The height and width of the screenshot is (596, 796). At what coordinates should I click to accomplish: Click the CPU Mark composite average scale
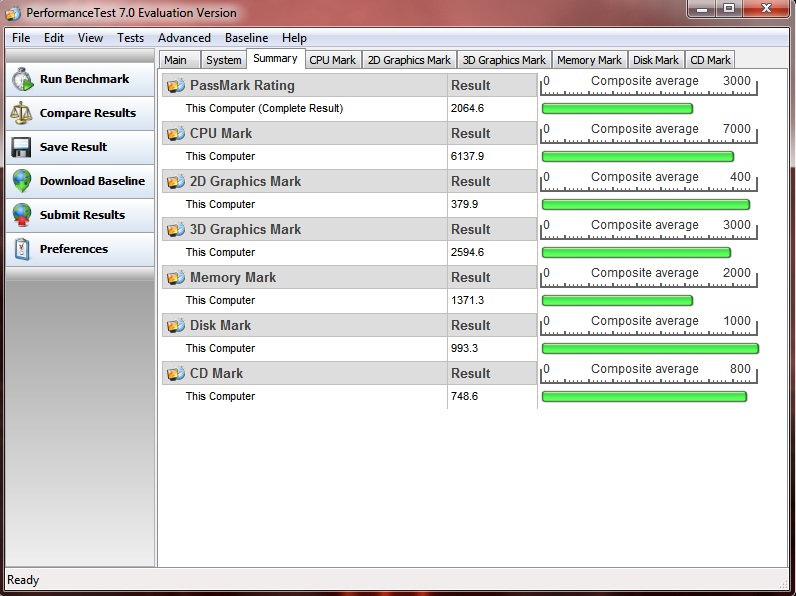649,134
